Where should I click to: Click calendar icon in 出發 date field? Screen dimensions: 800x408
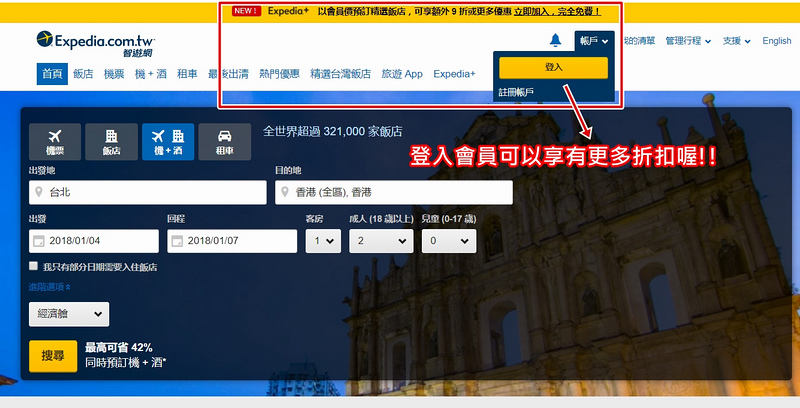click(x=39, y=241)
